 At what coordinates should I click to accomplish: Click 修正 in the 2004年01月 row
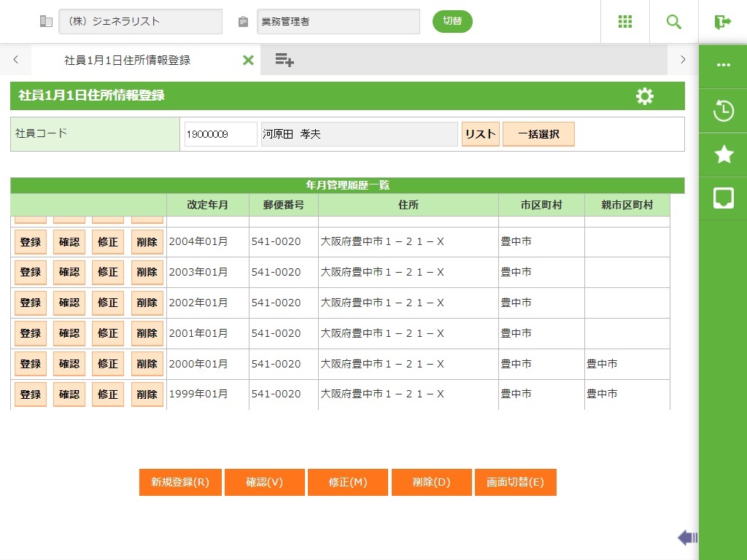pos(108,242)
